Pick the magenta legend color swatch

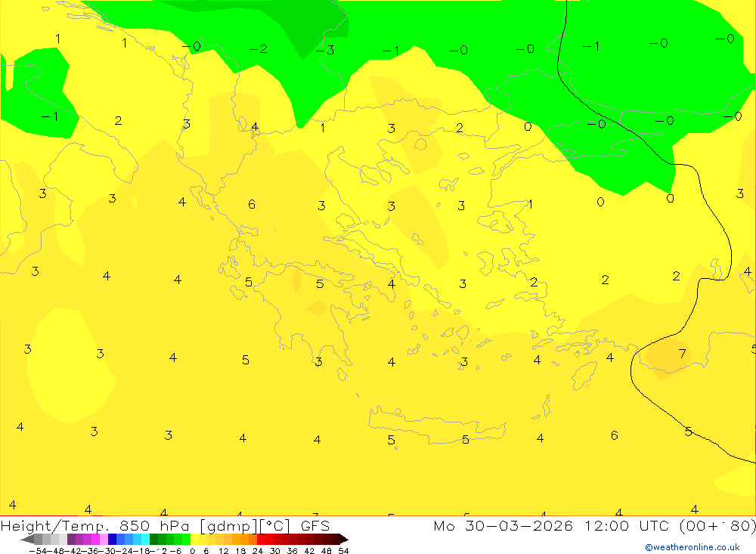pos(95,539)
